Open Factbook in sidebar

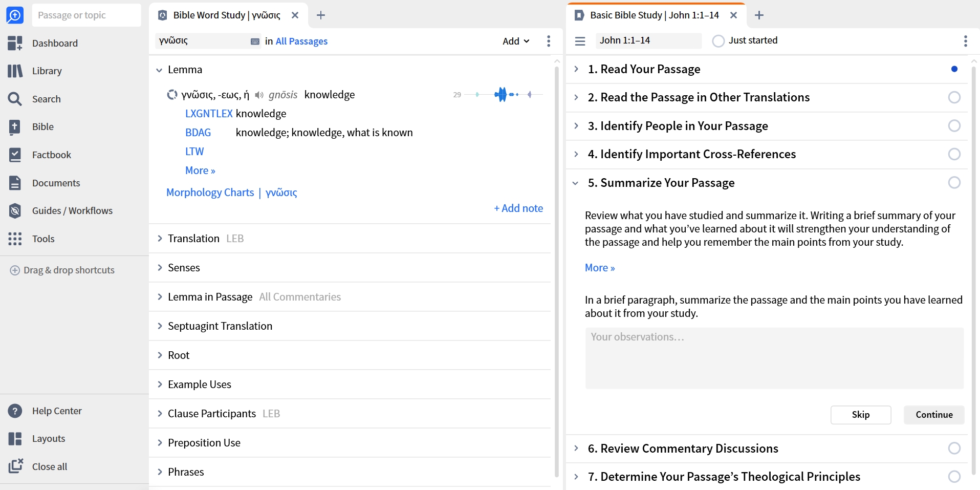40,155
